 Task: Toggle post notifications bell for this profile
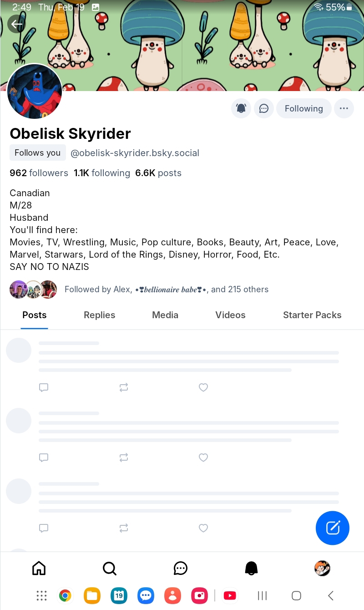coord(241,108)
